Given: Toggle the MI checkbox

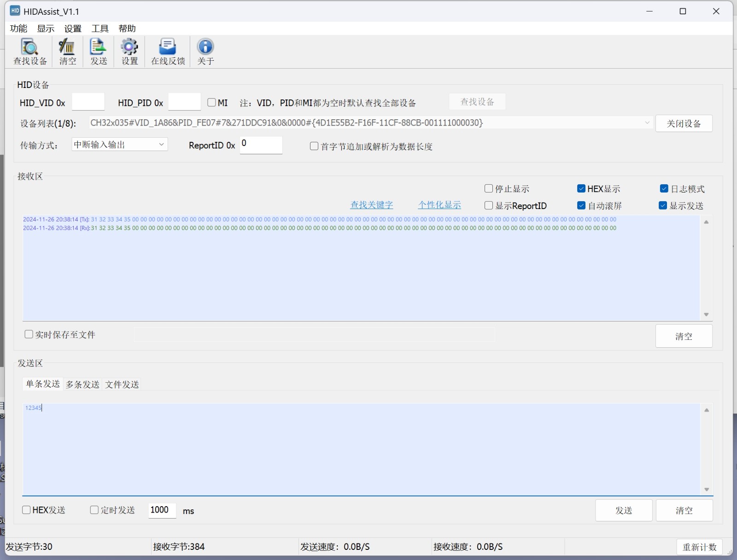Looking at the screenshot, I should click(x=211, y=102).
